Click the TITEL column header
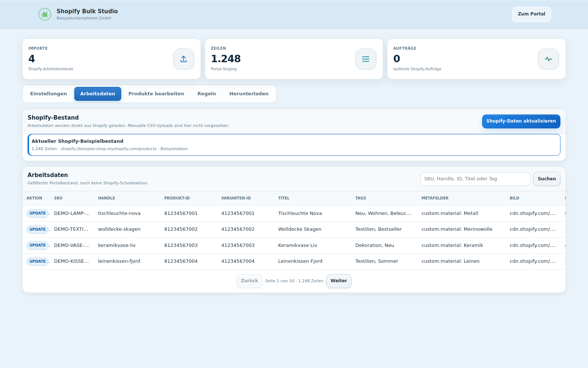Image resolution: width=588 pixels, height=368 pixels. coord(284,198)
